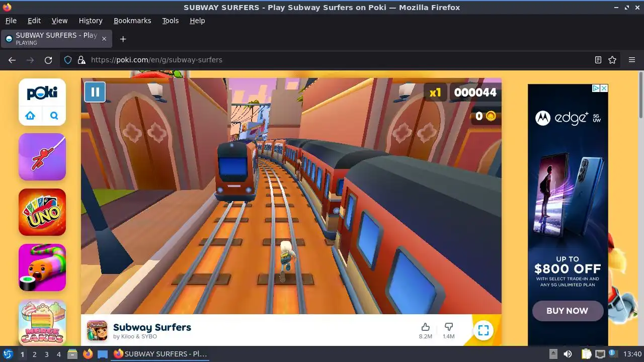The width and height of the screenshot is (644, 362).
Task: Open the Merge Cakes game thumbnail
Action: (x=42, y=322)
